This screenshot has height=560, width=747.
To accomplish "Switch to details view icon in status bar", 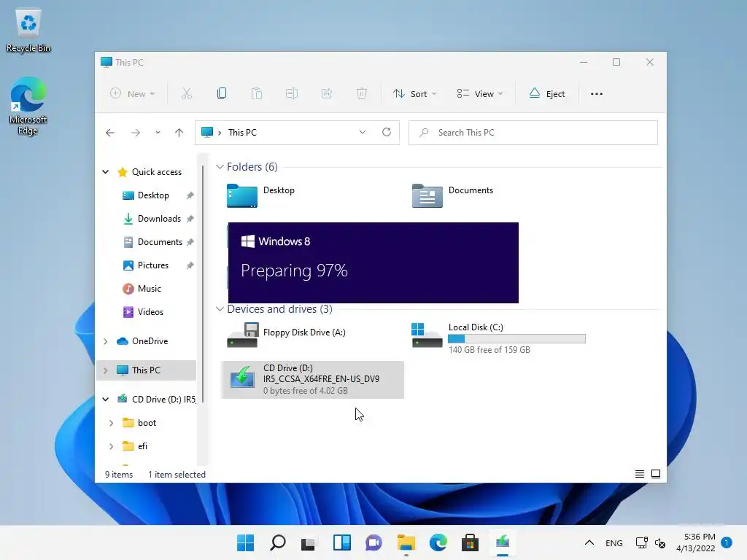I will (x=639, y=474).
